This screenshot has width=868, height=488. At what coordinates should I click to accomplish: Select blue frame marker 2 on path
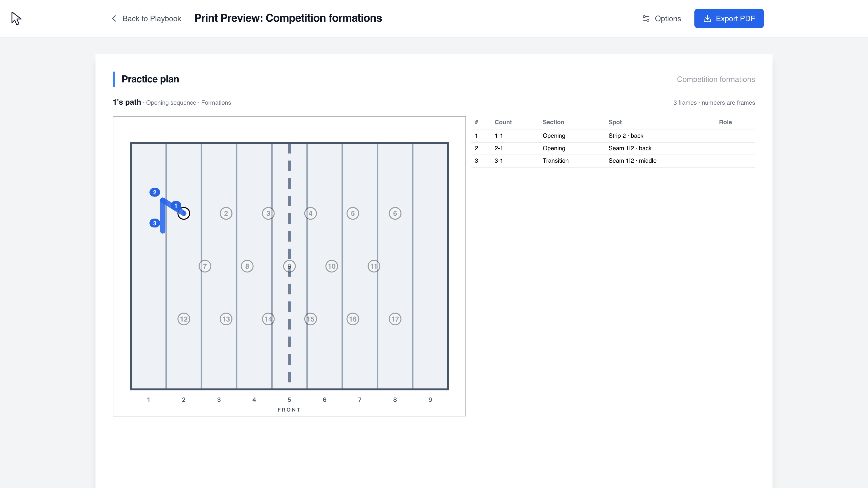point(155,192)
